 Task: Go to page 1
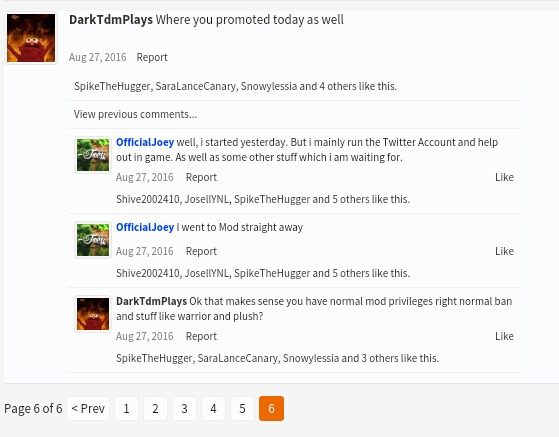[126, 408]
